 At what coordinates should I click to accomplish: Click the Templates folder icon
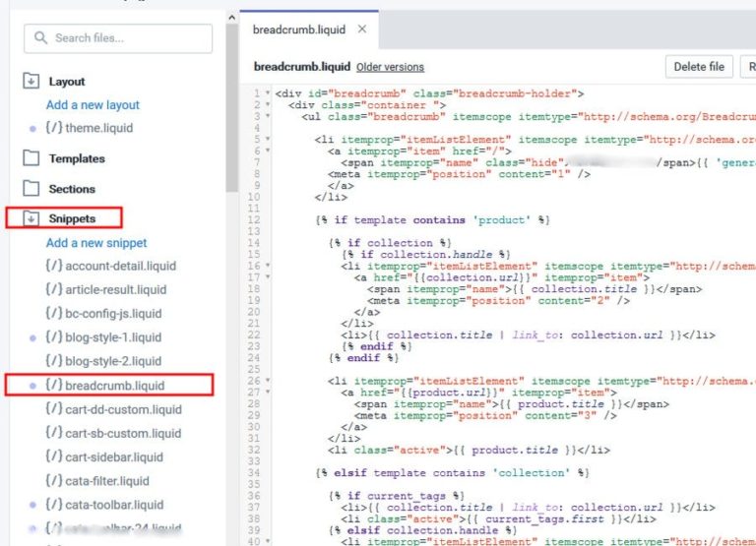(31, 158)
